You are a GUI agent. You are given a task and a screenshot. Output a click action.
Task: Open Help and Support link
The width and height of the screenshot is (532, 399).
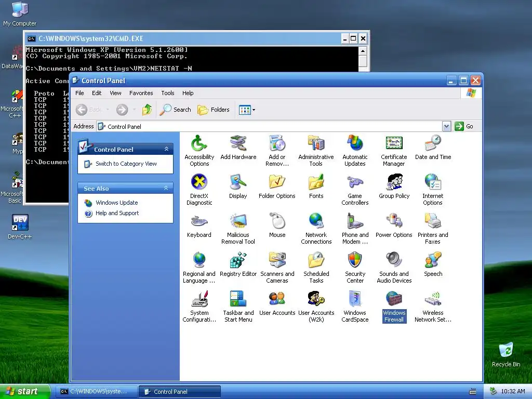(x=117, y=213)
